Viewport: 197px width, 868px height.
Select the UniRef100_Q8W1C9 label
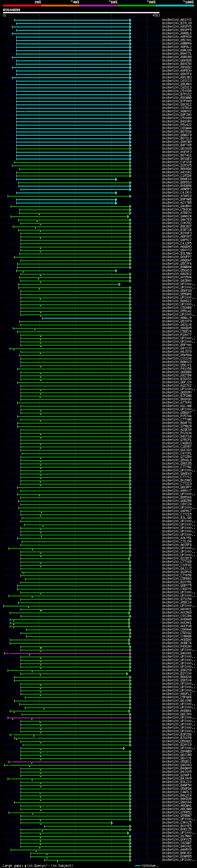pos(177,135)
